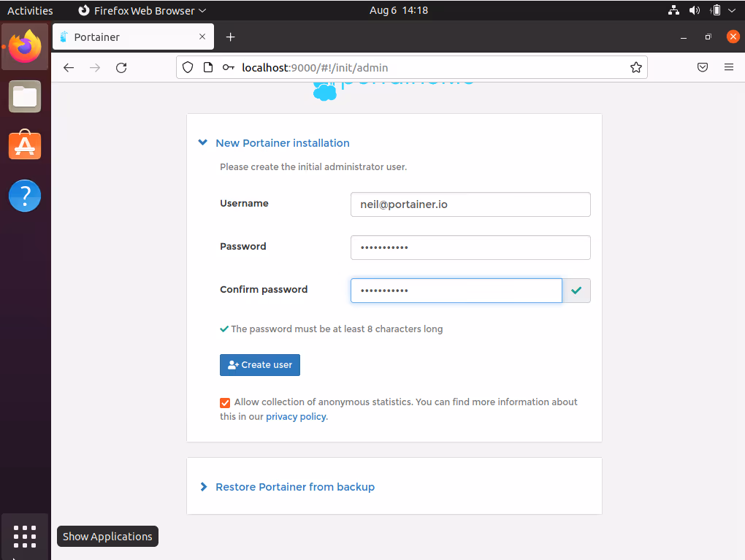
Task: Click the clock showing Aug 6 14:18
Action: click(399, 10)
